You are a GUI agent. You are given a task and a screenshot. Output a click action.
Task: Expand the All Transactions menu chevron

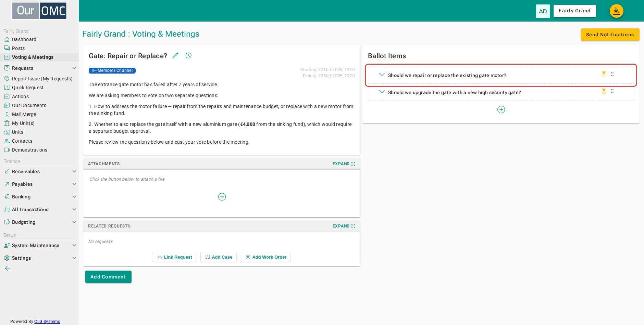[x=74, y=209]
